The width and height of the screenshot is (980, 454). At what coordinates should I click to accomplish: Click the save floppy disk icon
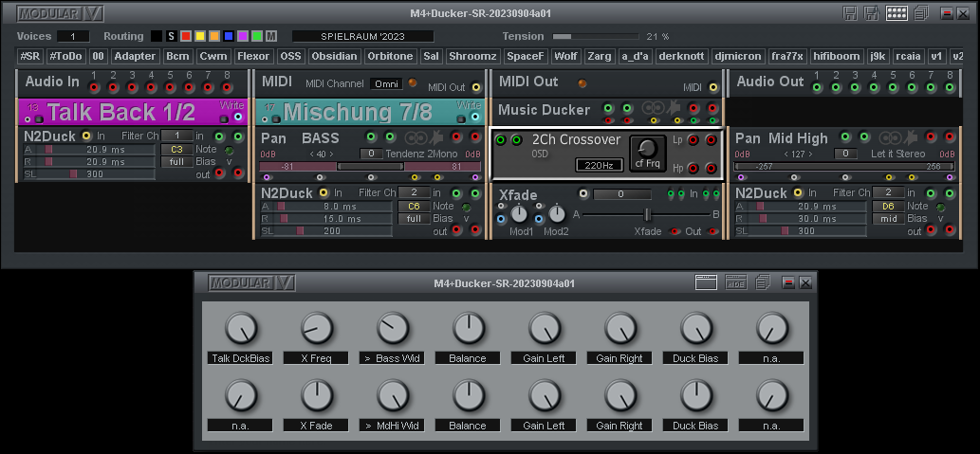(x=850, y=13)
